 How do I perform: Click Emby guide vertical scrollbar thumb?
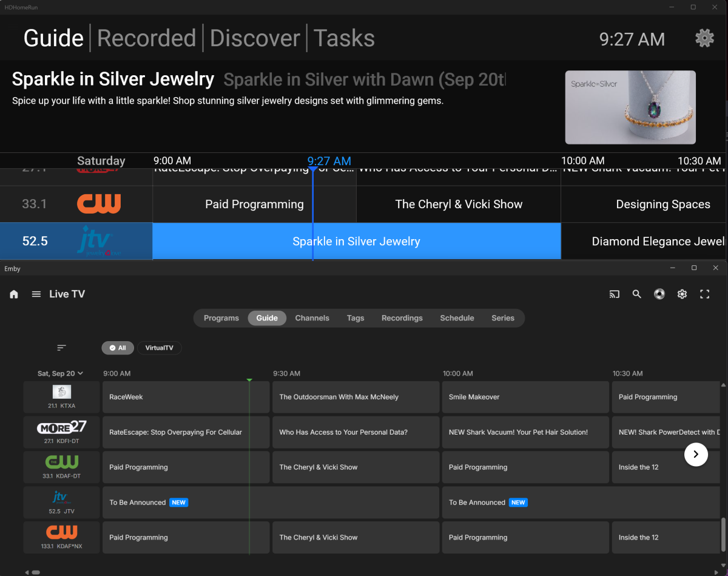(723, 534)
